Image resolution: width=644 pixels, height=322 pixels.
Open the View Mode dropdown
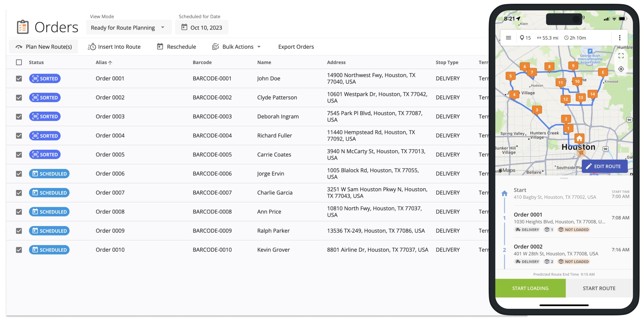coord(129,27)
